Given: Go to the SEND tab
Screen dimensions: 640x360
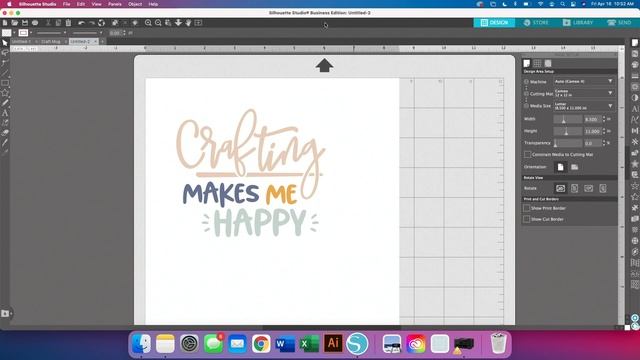Looking at the screenshot, I should 619,23.
